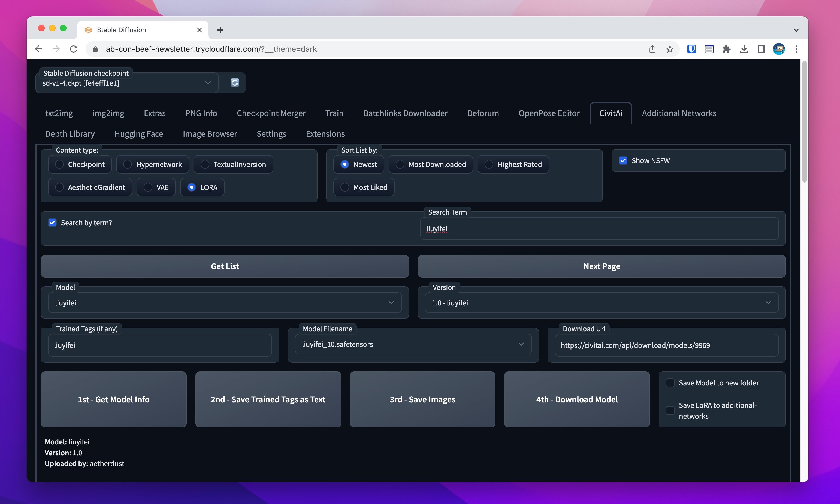Toggle the browser side panel icon

[x=761, y=49]
